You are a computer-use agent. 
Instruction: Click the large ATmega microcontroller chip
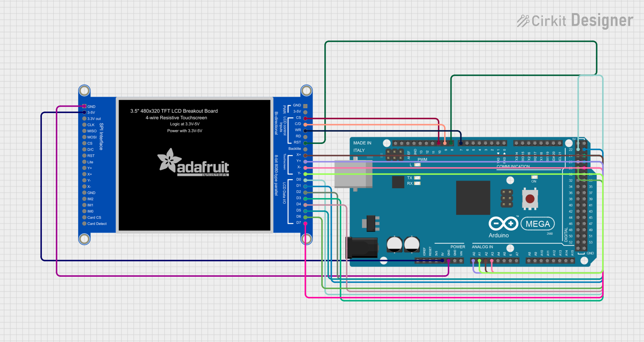coord(473,198)
